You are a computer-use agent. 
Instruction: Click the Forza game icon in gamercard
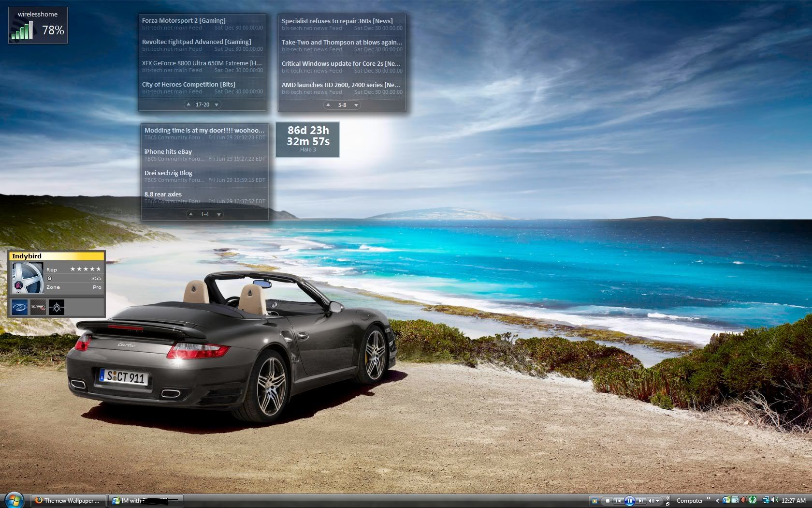click(x=38, y=307)
